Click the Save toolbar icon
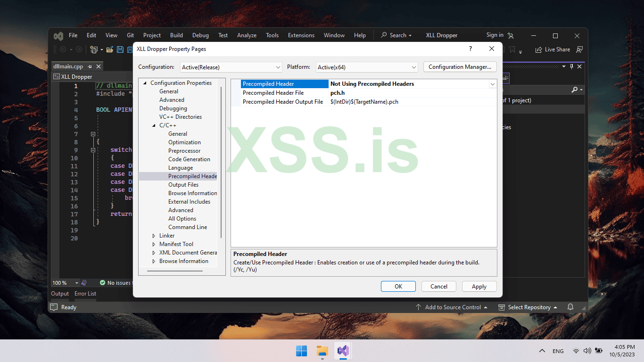The width and height of the screenshot is (644, 362). coord(120,49)
